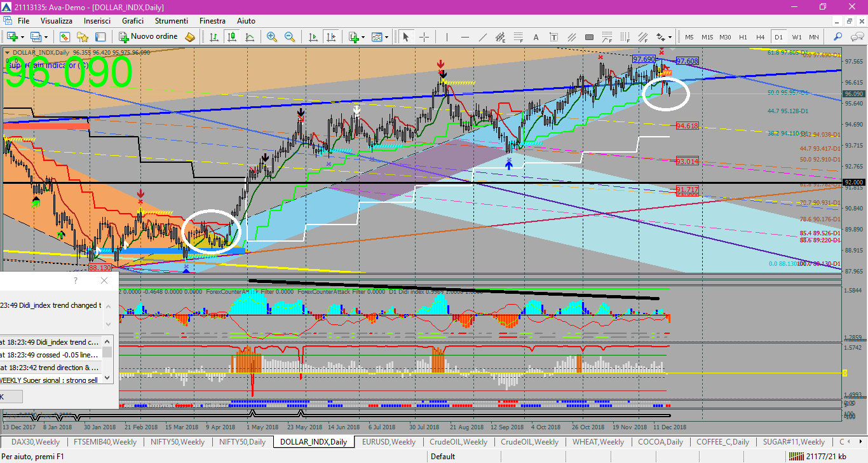Open the Finestra menu
868x463 pixels.
[212, 21]
